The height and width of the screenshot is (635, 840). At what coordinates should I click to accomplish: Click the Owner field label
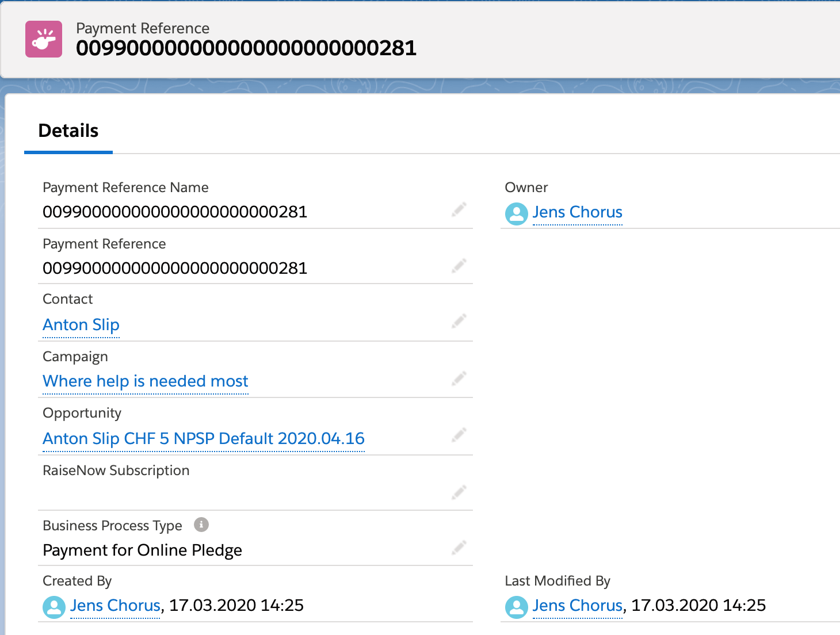click(x=526, y=188)
